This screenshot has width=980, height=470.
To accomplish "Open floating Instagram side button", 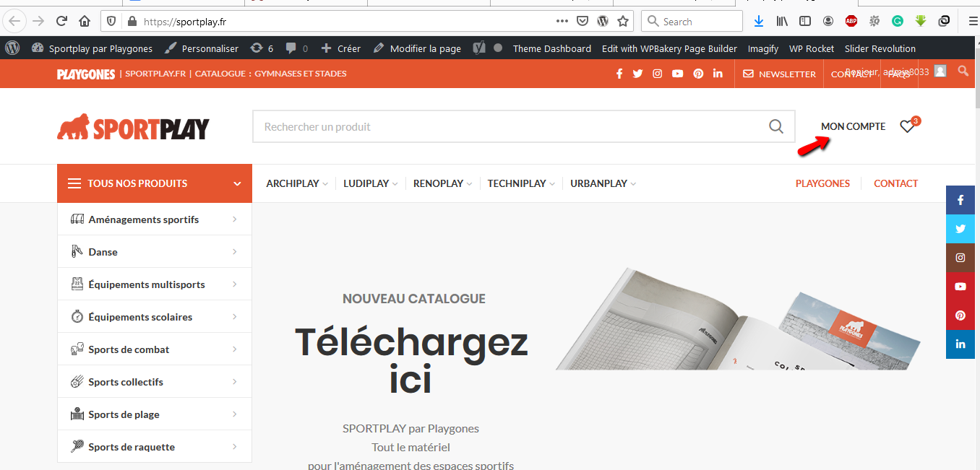I will [960, 258].
